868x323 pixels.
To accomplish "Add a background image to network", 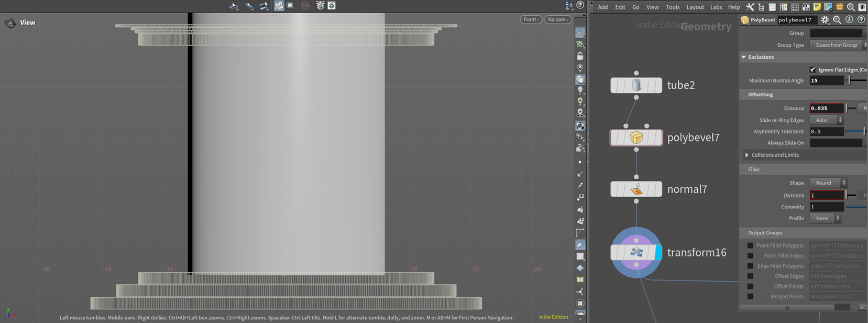I will coord(828,7).
